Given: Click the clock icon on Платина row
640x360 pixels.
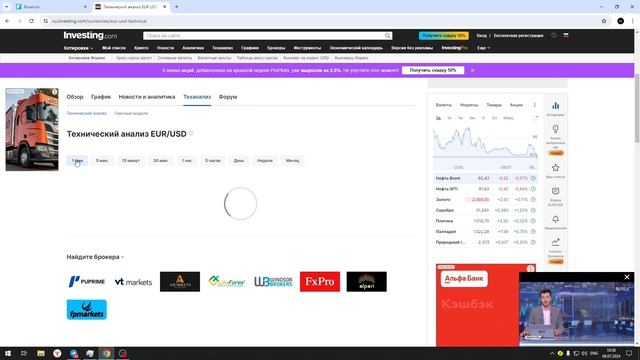Looking at the screenshot, I should 533,221.
